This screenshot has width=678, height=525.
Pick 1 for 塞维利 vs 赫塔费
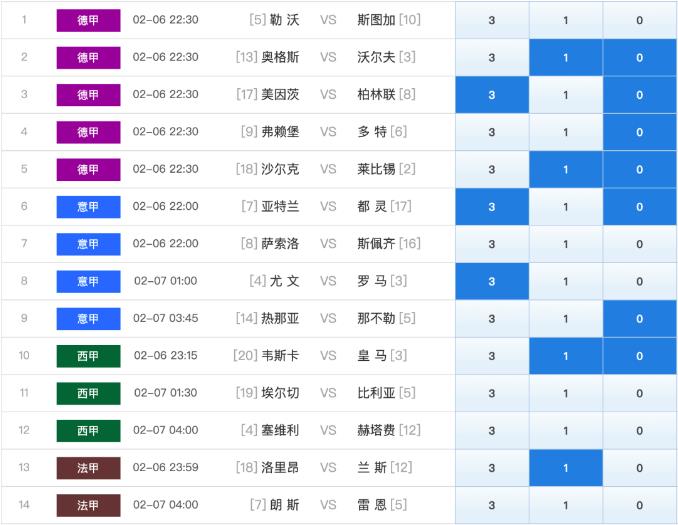tap(566, 431)
